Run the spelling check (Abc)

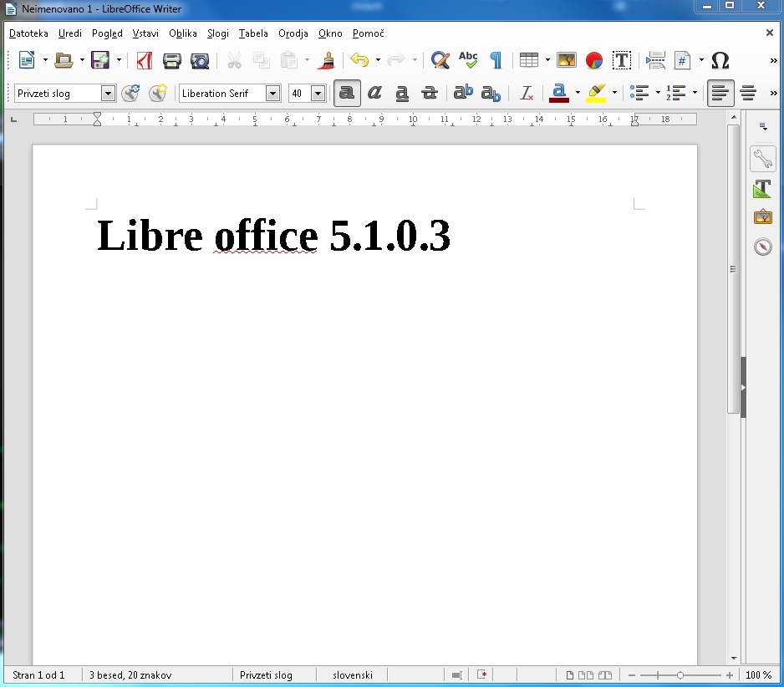coord(468,60)
